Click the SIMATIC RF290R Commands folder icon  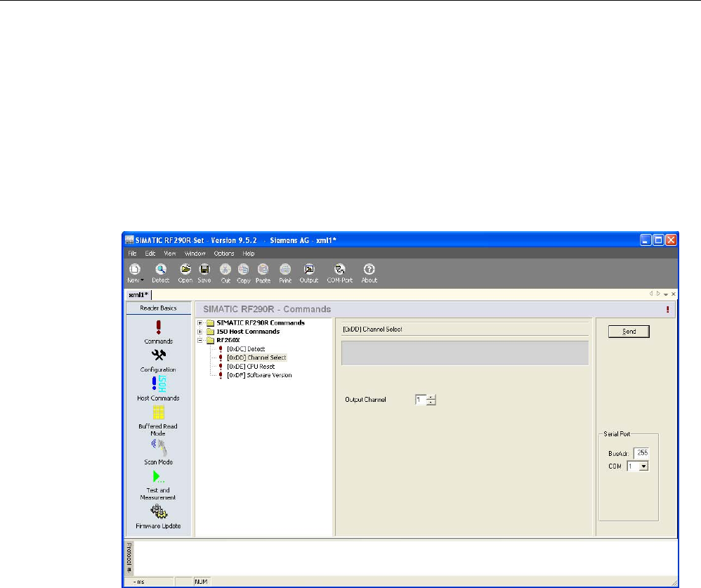(211, 323)
